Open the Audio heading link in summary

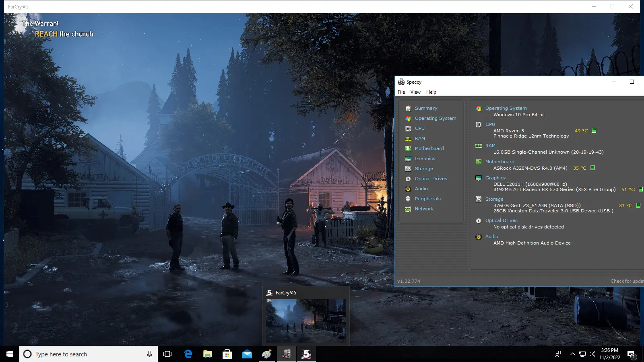point(492,237)
